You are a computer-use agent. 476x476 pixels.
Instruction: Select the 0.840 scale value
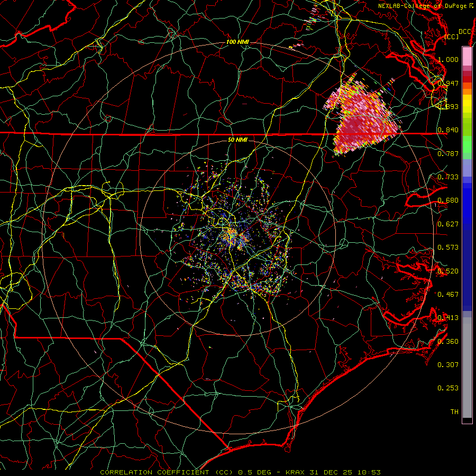pyautogui.click(x=448, y=130)
